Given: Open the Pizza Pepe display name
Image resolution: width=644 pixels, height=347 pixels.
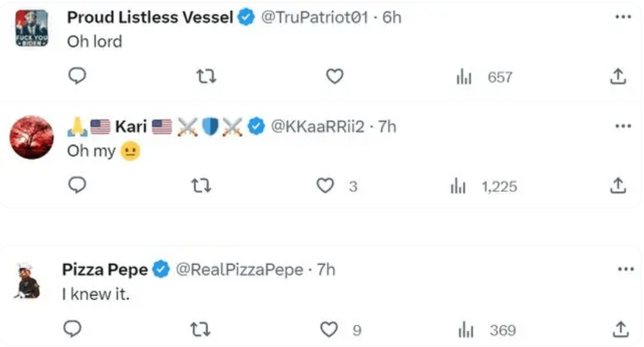Looking at the screenshot, I should pyautogui.click(x=104, y=269).
